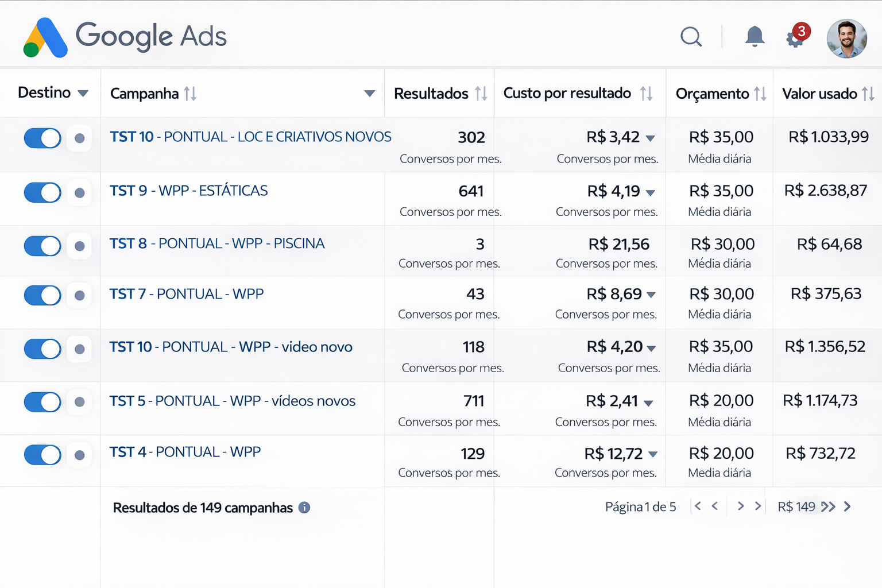Open settings gear with badge 3

click(796, 38)
